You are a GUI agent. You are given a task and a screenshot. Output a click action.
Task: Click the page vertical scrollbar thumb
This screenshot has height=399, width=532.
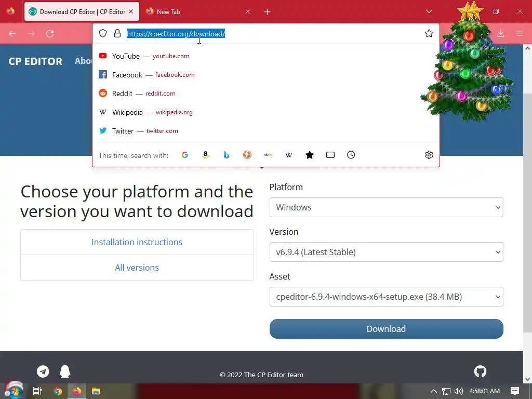click(x=527, y=212)
